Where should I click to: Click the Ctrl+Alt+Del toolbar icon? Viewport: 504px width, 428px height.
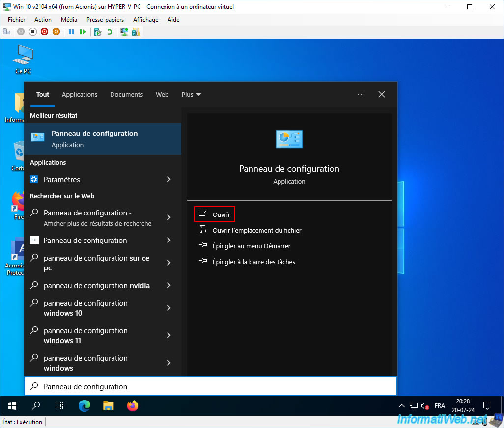[x=6, y=32]
